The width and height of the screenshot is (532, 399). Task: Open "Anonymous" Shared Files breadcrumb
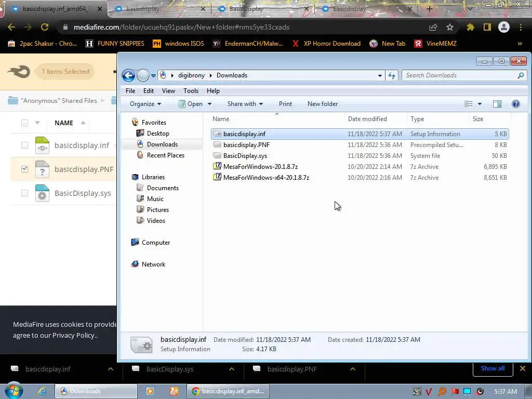pyautogui.click(x=59, y=101)
